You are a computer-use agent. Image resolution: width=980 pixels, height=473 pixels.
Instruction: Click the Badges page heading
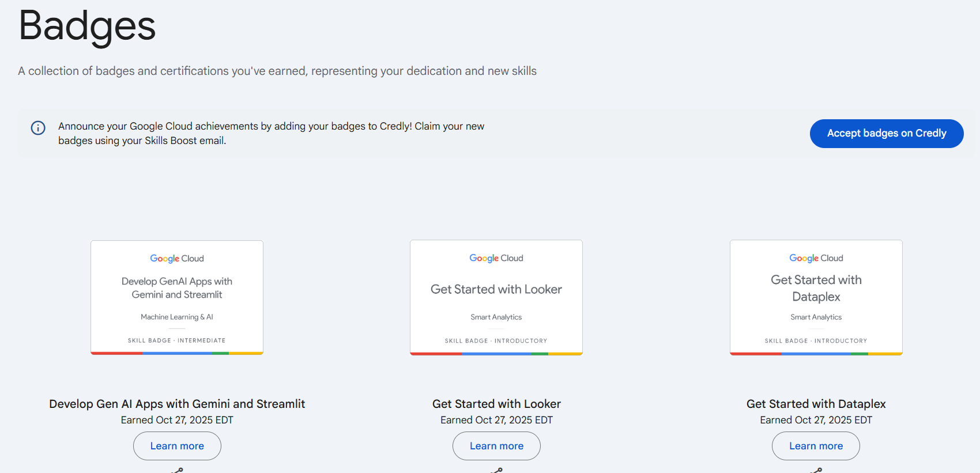86,27
